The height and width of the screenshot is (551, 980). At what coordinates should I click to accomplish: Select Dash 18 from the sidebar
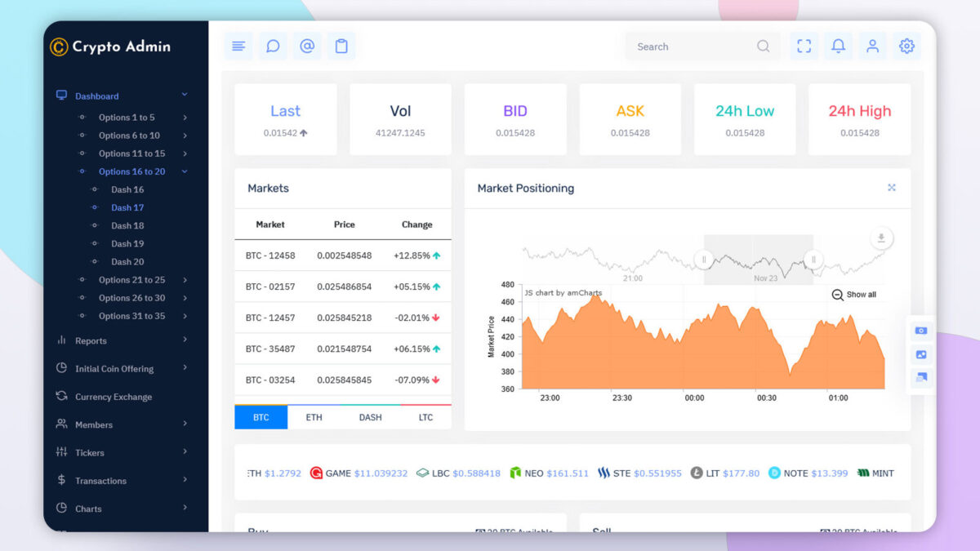click(127, 225)
